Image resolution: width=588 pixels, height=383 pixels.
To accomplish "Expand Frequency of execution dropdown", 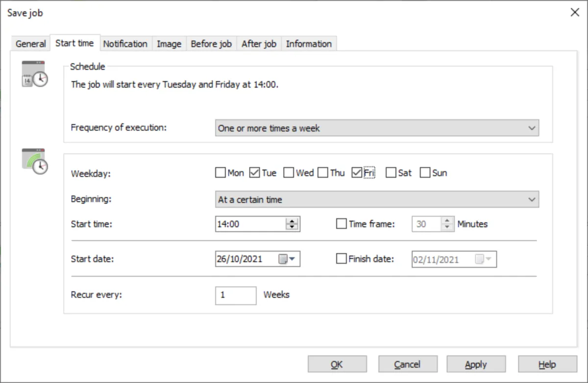I will pyautogui.click(x=377, y=128).
